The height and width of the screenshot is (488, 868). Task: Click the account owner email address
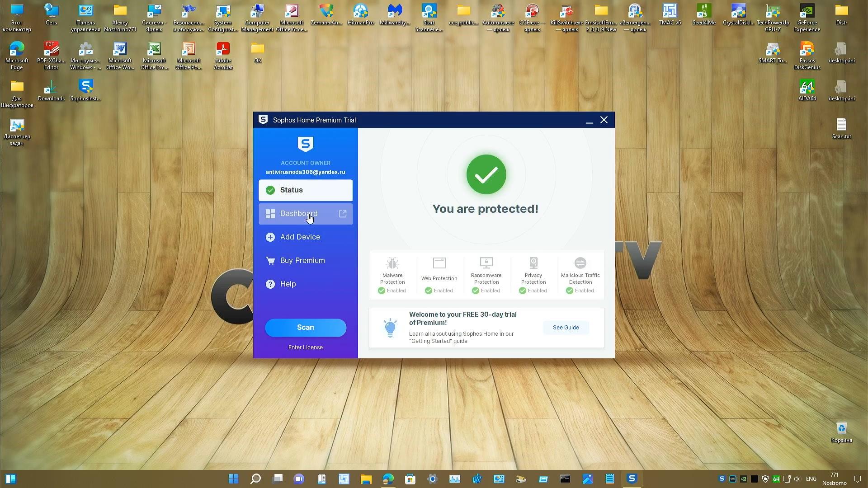click(x=305, y=172)
